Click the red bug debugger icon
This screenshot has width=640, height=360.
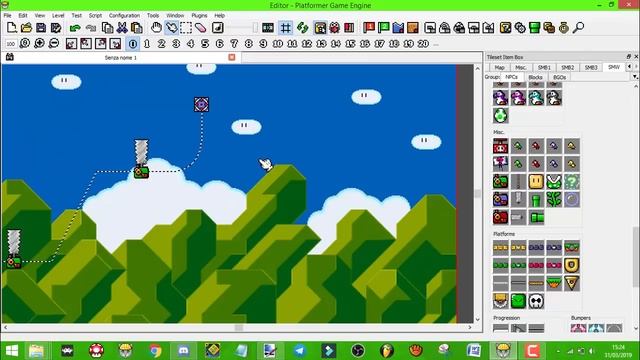[x=335, y=28]
